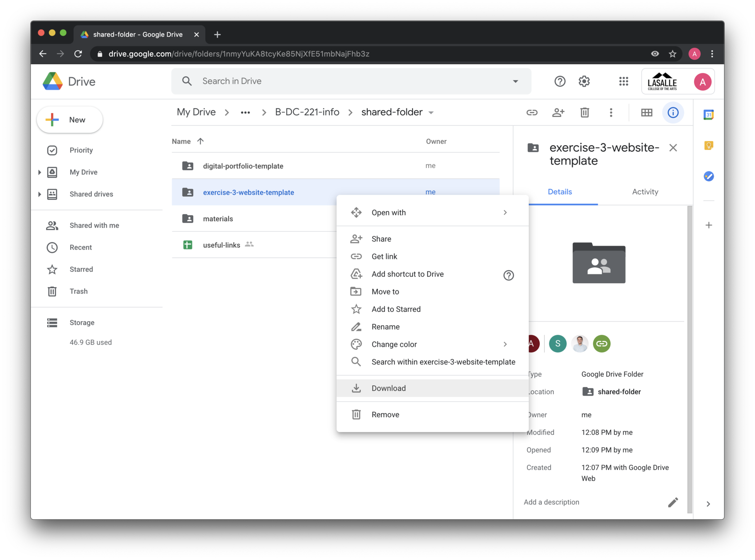Open search options dropdown arrow
Viewport: 755px width, 560px height.
coord(515,81)
